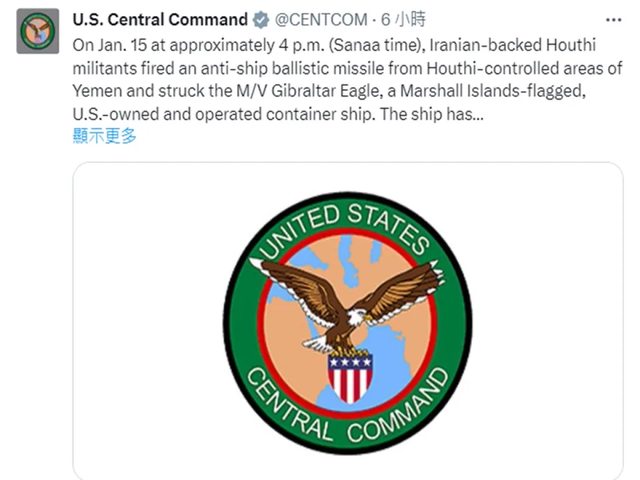Click the CENTRAL COMMAND lettering on seal
Screen dimensions: 640x480
(348, 408)
